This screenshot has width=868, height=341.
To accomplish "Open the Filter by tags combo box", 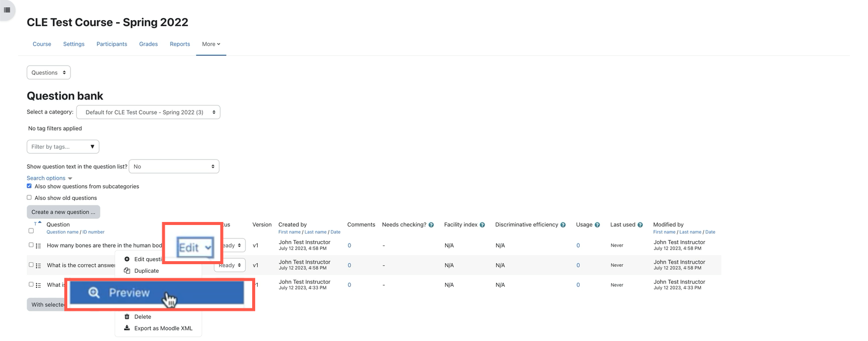I will [63, 147].
